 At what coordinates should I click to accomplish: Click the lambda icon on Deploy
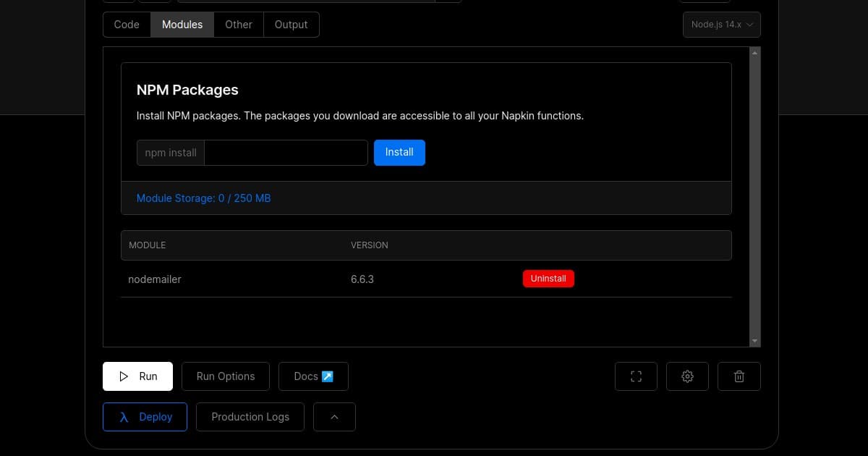pyautogui.click(x=123, y=416)
